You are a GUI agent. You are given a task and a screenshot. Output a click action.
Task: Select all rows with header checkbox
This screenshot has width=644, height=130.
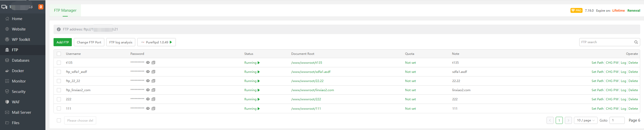click(x=59, y=54)
